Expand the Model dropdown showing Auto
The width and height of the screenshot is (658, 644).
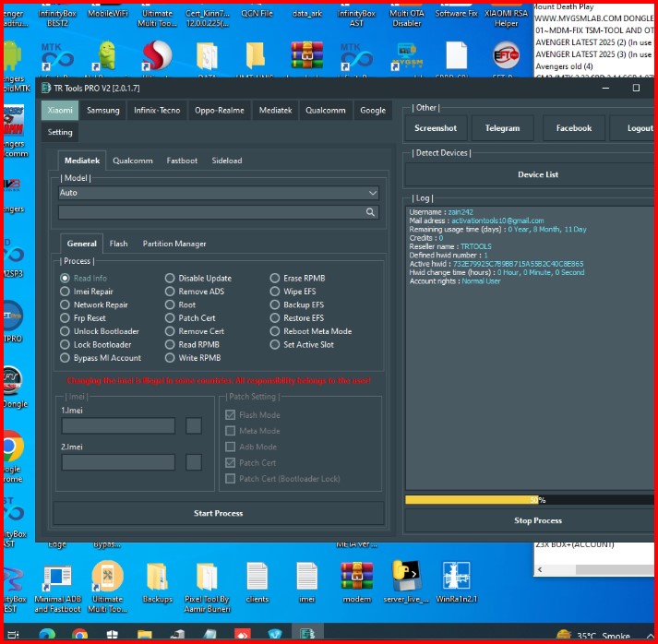(x=218, y=193)
